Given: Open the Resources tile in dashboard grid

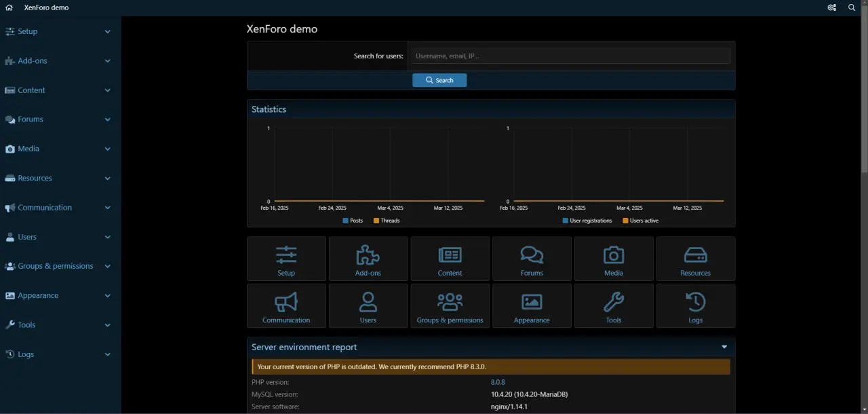Looking at the screenshot, I should click(x=696, y=259).
